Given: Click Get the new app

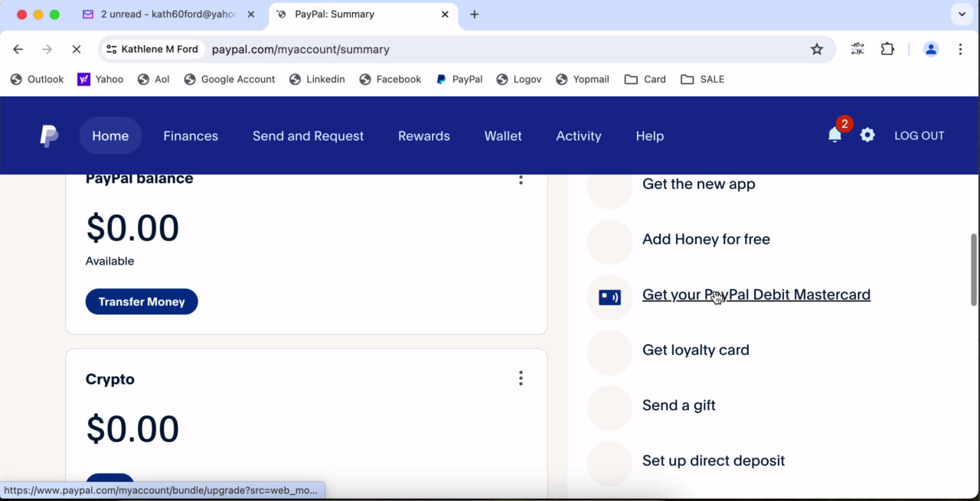Looking at the screenshot, I should point(699,184).
